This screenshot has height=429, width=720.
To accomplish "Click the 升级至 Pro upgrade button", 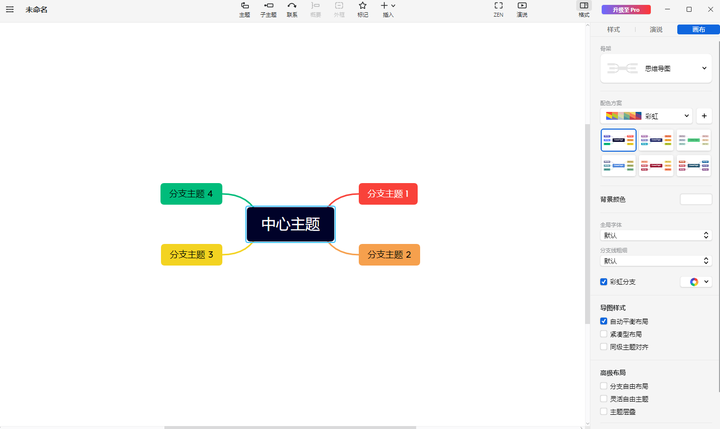I will [x=626, y=10].
